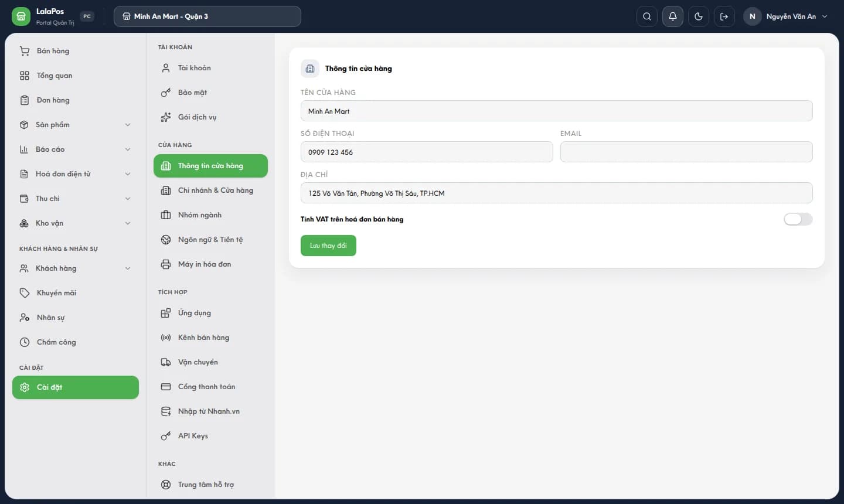
Task: Expand the Hoá đơn điện tử chevron
Action: coord(128,174)
